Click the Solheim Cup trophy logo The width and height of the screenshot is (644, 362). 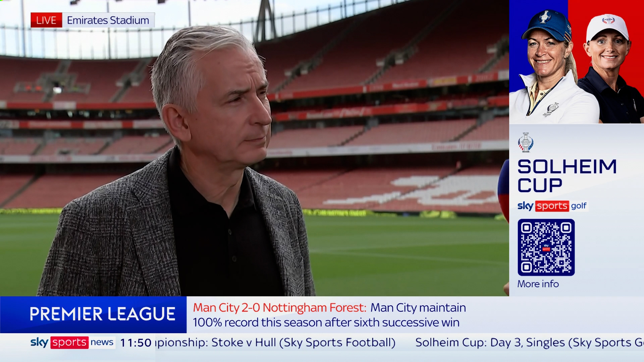(525, 142)
